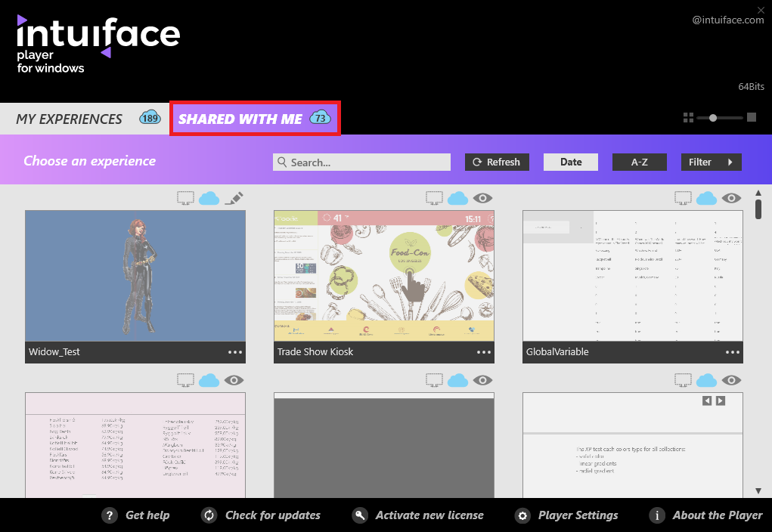772x532 pixels.
Task: Click cloud icon above the color gradients experience
Action: [706, 380]
